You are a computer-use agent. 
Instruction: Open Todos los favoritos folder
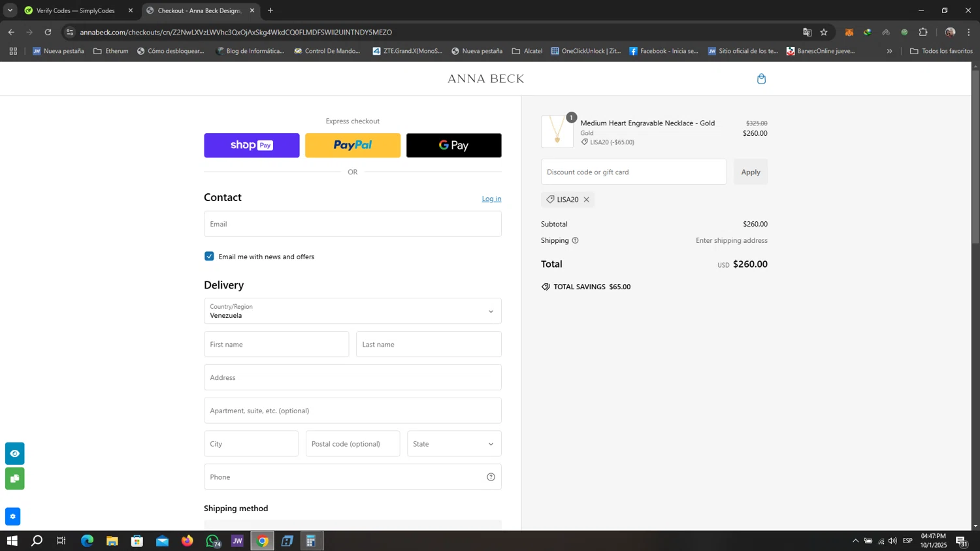[x=941, y=51]
